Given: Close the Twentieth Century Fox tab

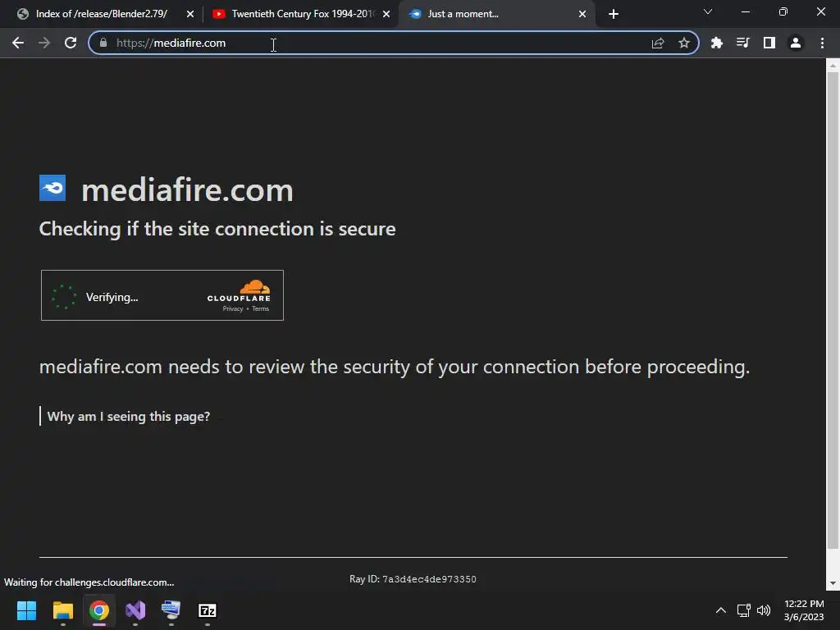Looking at the screenshot, I should click(386, 14).
